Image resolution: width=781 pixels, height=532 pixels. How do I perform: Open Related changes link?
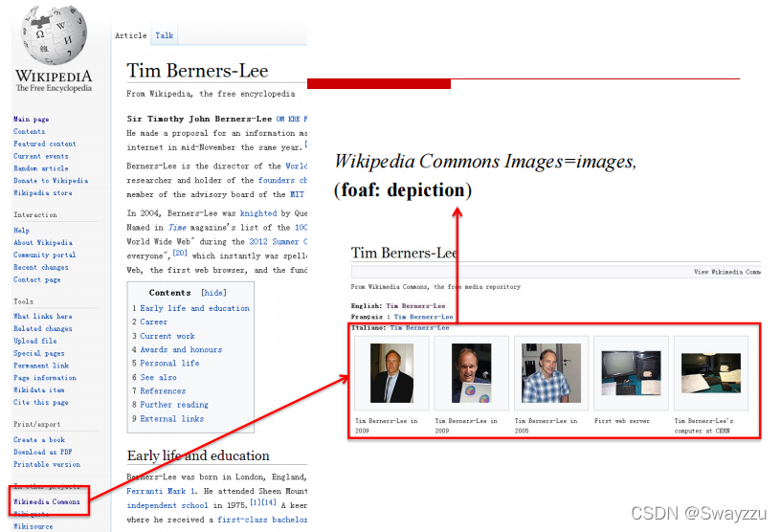(x=43, y=329)
